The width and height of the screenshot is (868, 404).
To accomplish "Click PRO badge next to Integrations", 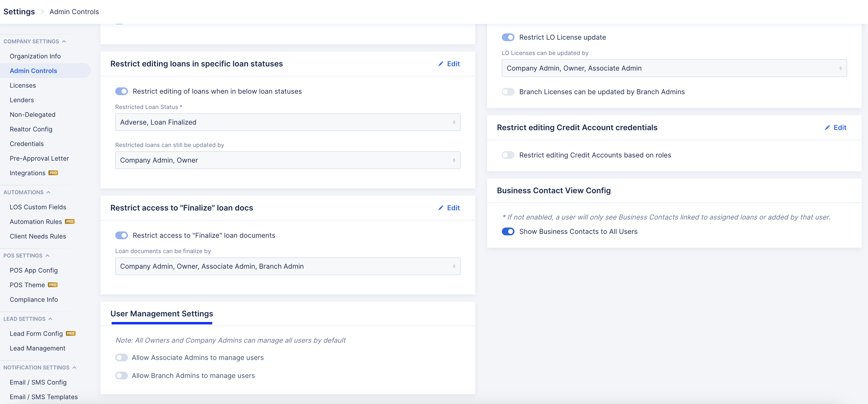I will click(x=53, y=173).
